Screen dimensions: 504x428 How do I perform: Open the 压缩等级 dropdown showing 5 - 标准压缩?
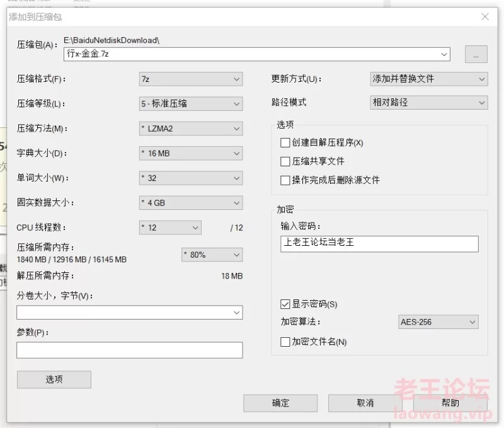[x=191, y=104]
